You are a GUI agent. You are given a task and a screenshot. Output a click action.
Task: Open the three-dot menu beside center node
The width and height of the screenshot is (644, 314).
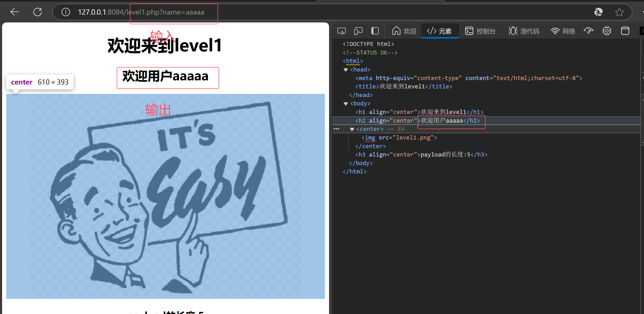(x=336, y=129)
